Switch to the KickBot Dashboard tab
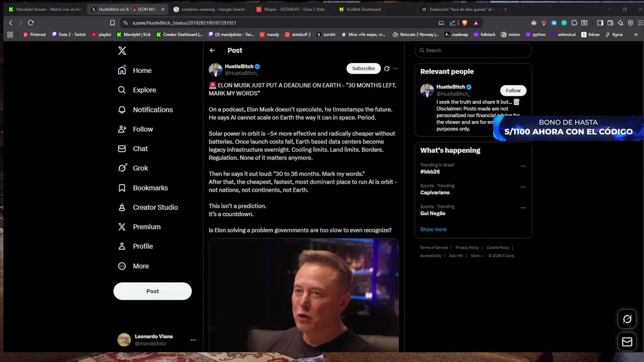The width and height of the screenshot is (644, 362). [374, 9]
